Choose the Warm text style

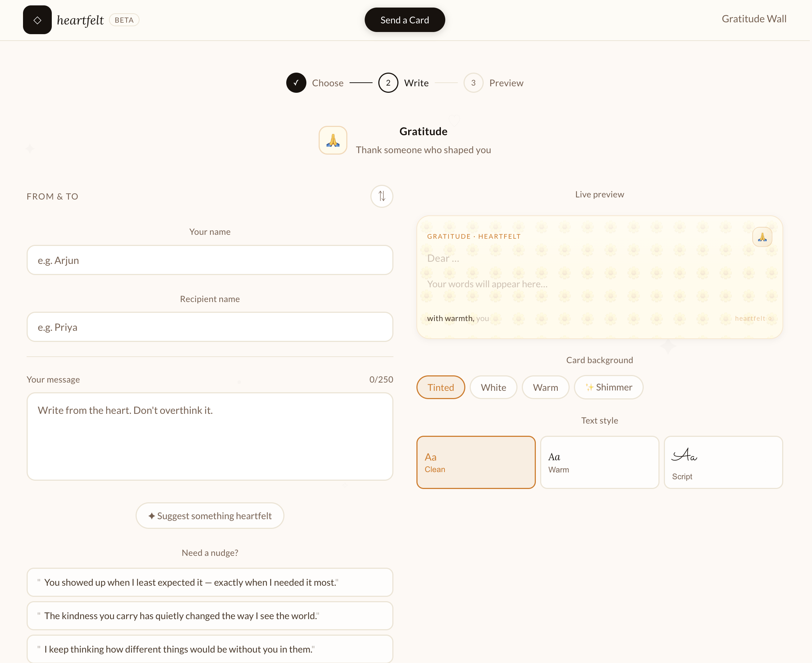(x=599, y=462)
